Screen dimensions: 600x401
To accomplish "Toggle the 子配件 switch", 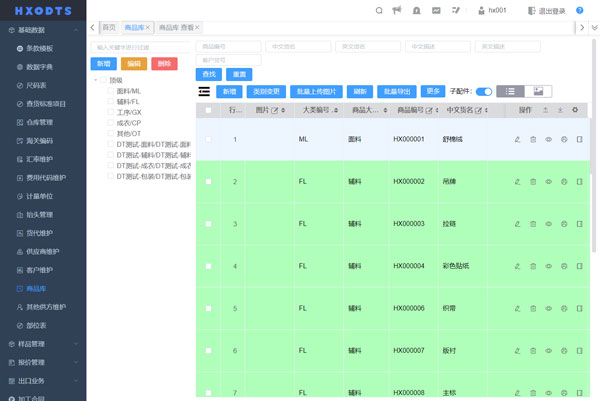I will click(x=483, y=91).
